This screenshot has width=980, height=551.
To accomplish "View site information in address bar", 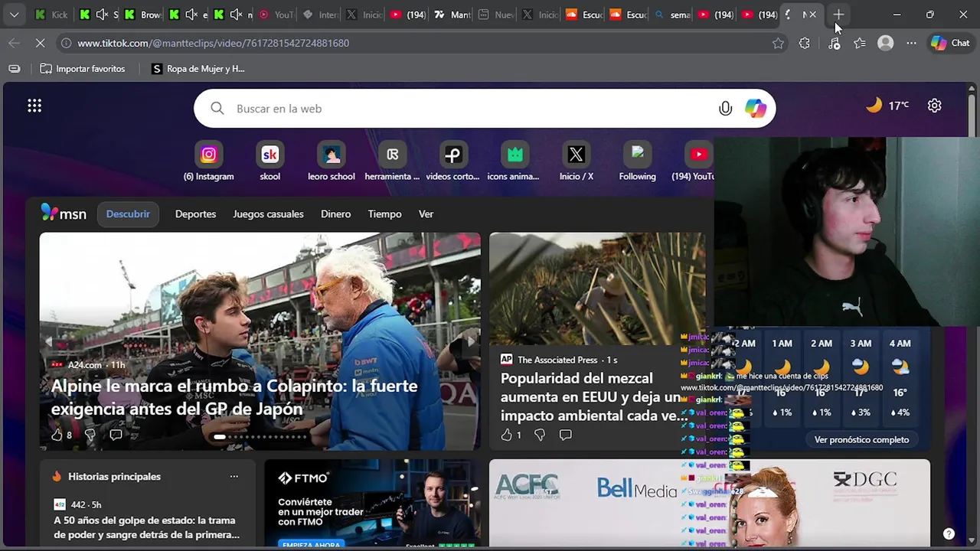I will coord(66,44).
